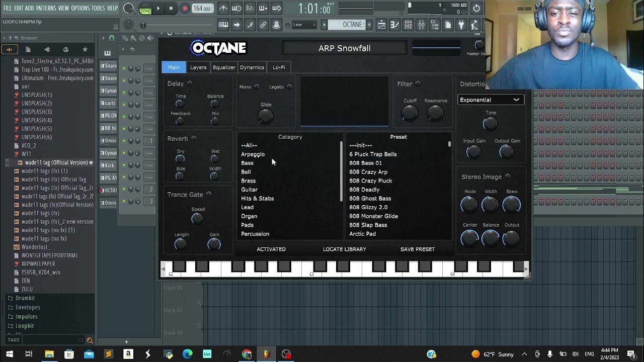Open the OPTIONS menu
644x362 pixels.
click(x=80, y=8)
